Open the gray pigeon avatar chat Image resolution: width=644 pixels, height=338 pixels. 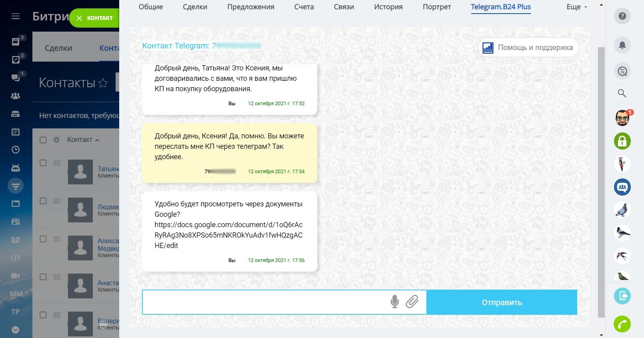tap(622, 210)
